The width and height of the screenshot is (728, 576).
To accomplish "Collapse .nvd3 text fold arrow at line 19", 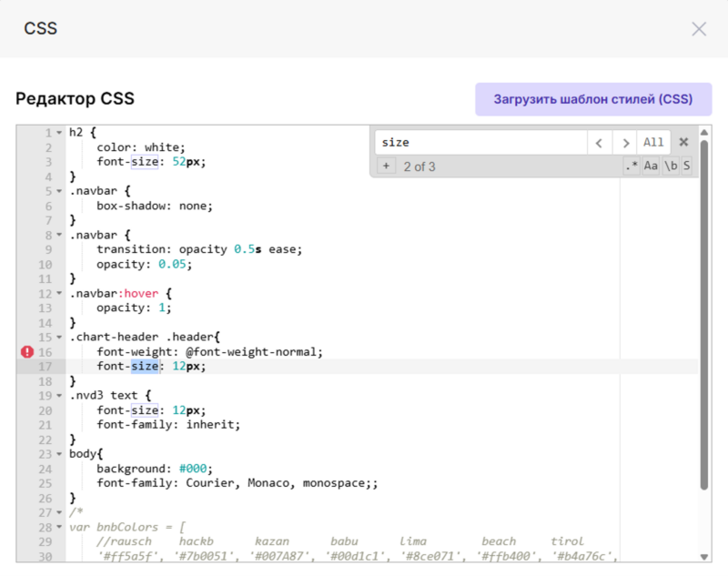I will point(59,396).
